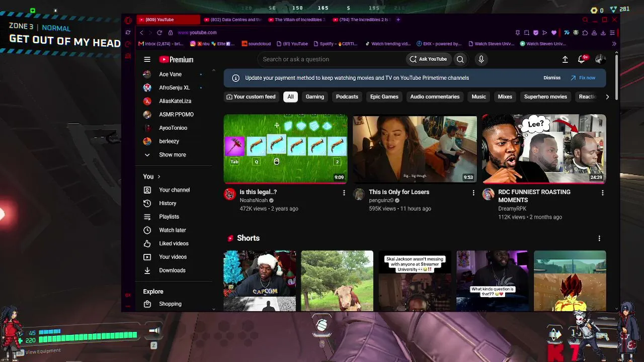
Task: Select the Audio commentaries filter chip
Action: [435, 97]
